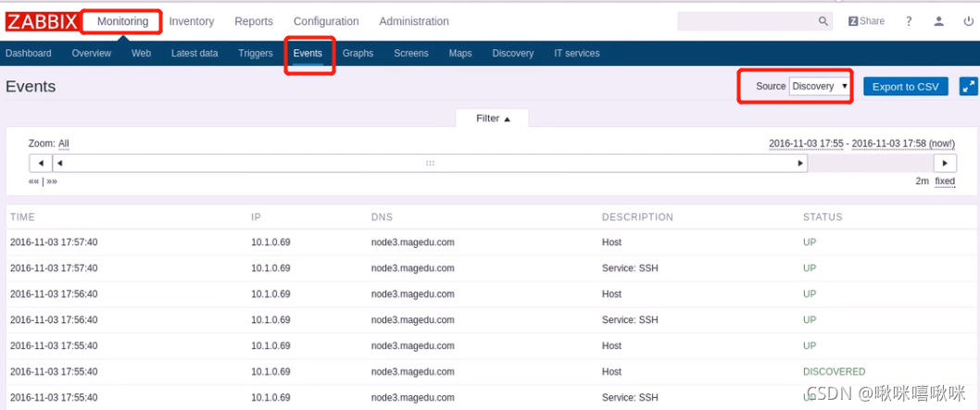Viewport: 980px width, 410px height.
Task: Select the Events tab
Action: pos(308,53)
